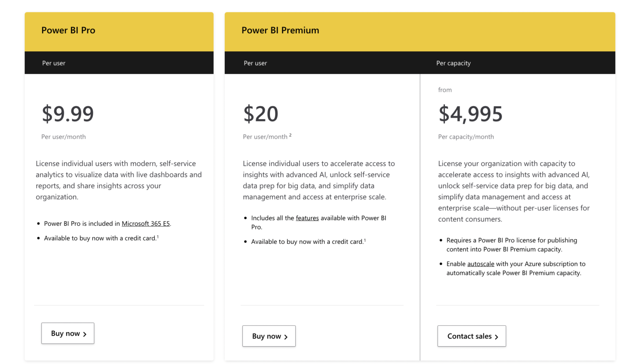Click the chevron icon on Contact sales button
The height and width of the screenshot is (364, 631).
497,336
